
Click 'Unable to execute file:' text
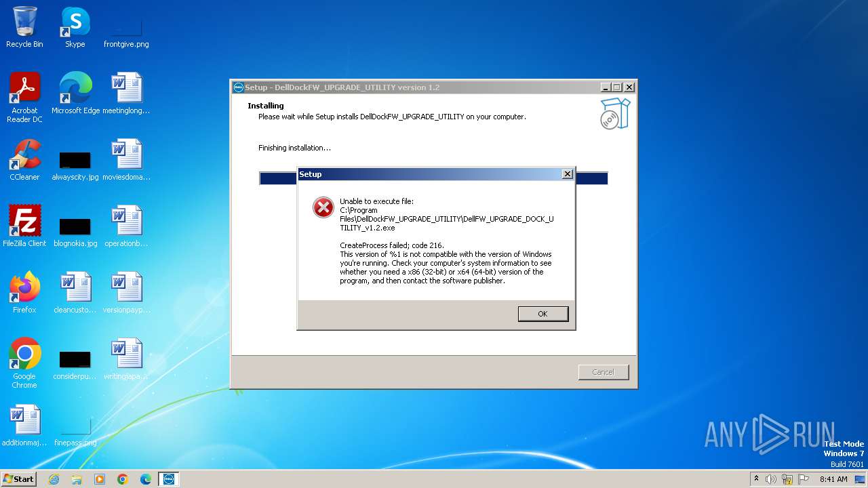(x=376, y=201)
